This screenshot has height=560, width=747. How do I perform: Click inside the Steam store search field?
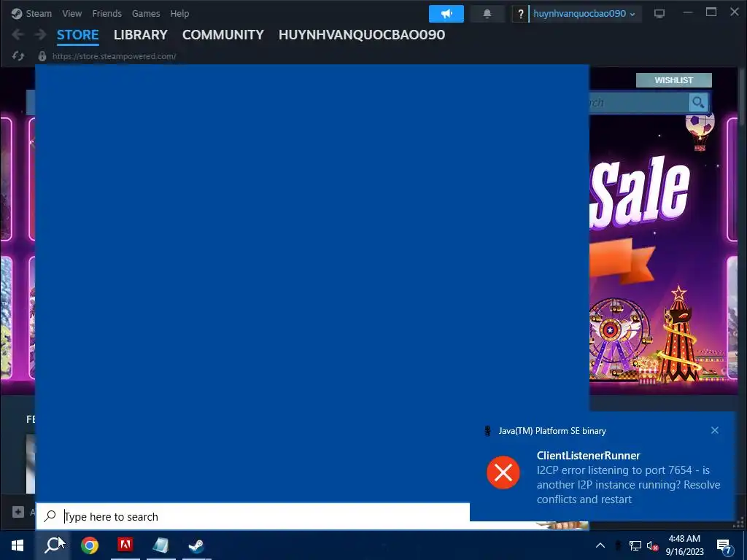[x=638, y=102]
